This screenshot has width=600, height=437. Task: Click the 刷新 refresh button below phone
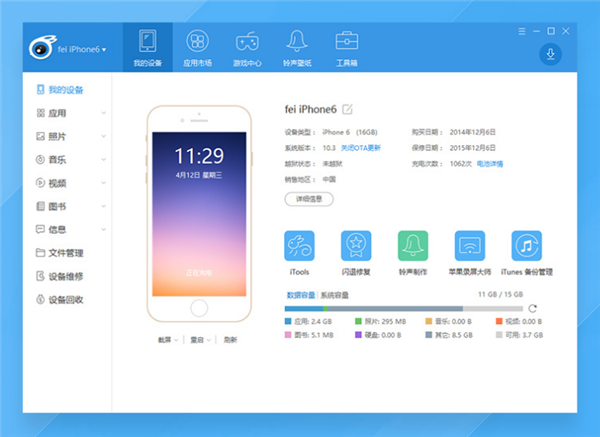[230, 340]
